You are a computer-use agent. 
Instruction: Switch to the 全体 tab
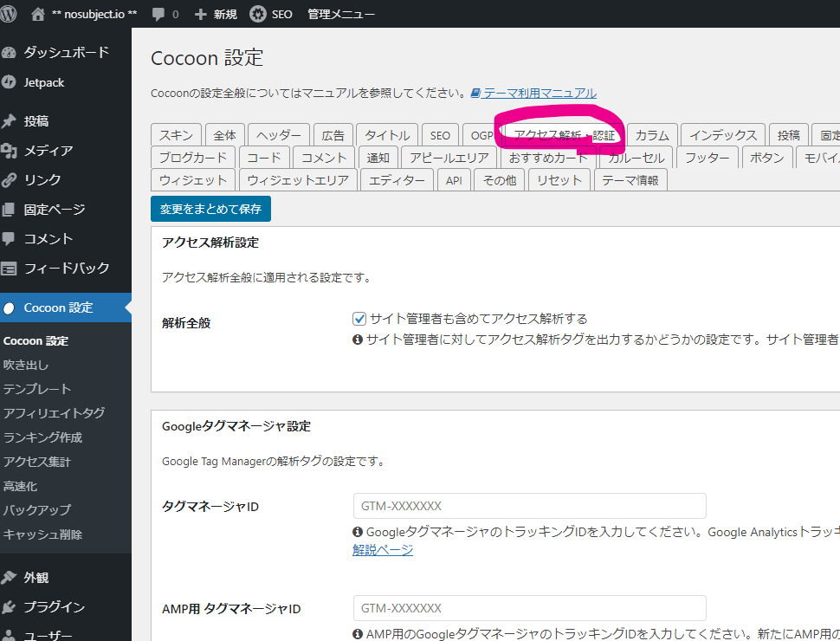225,134
